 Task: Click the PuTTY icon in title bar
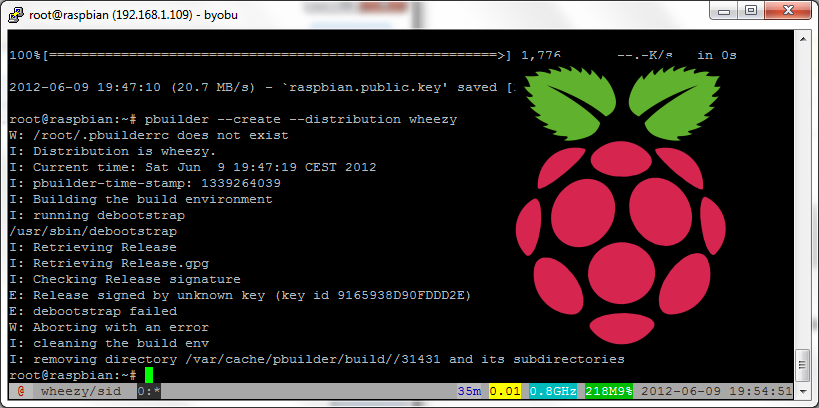[x=16, y=15]
